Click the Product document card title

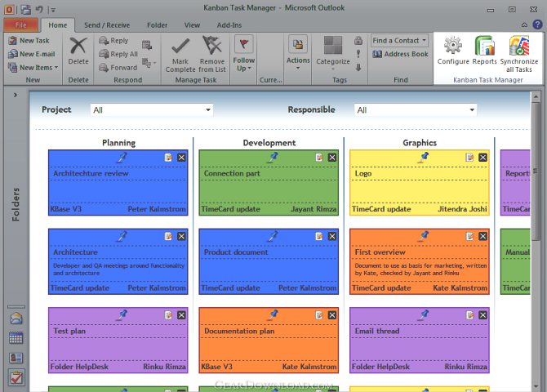coord(236,252)
